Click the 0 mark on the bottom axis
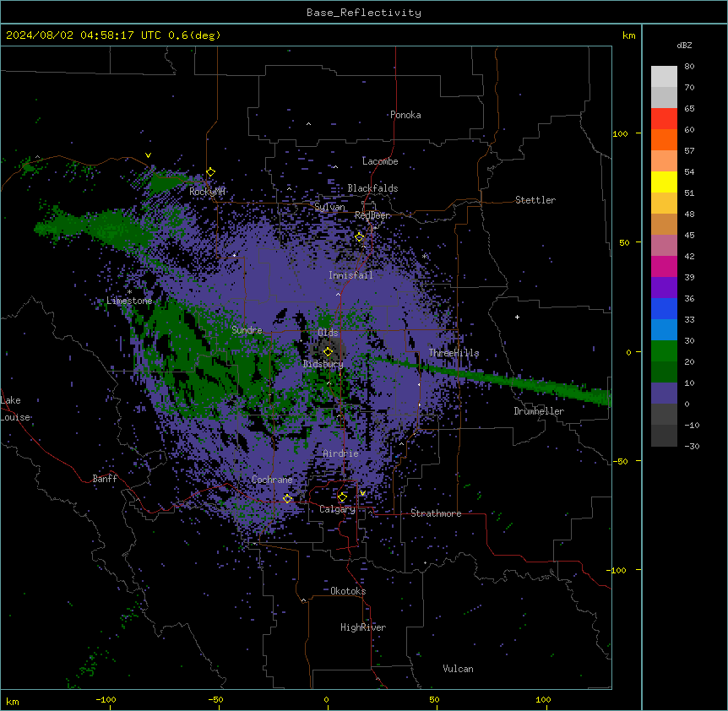This screenshot has height=711, width=728. tap(326, 700)
